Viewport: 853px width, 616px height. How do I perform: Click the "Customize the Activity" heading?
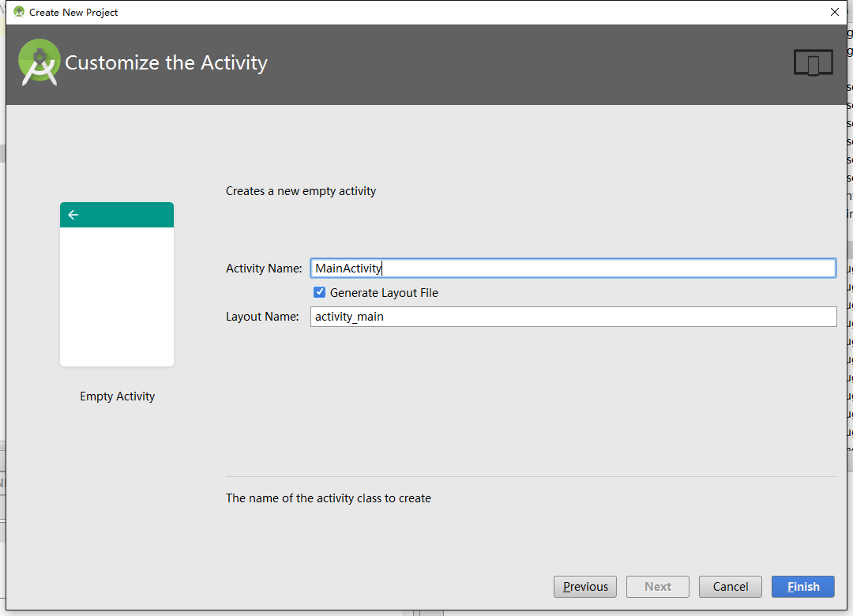pos(166,63)
